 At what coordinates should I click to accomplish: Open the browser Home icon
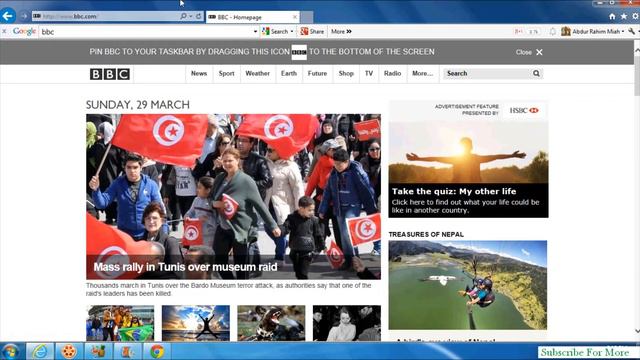(612, 16)
